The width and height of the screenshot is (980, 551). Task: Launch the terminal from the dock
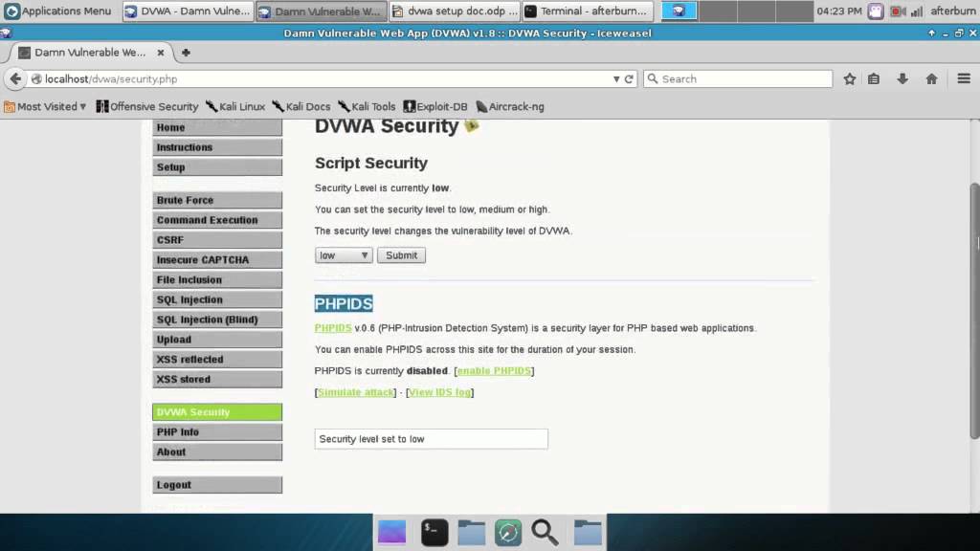(434, 532)
